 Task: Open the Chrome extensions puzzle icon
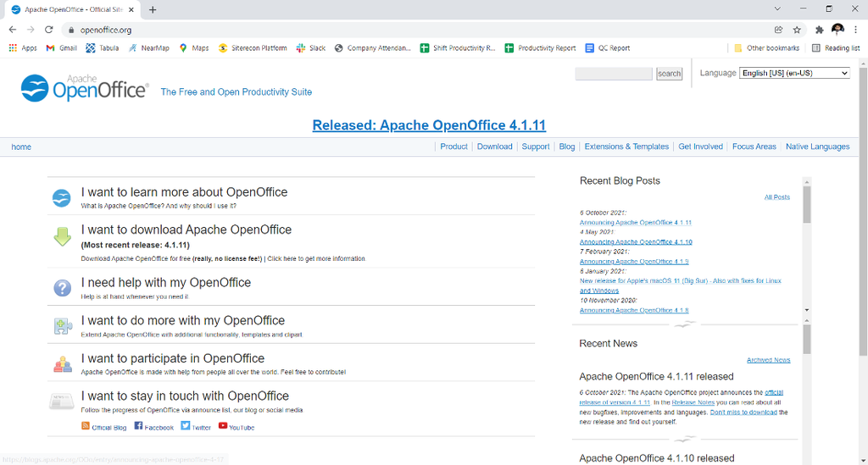(x=820, y=30)
